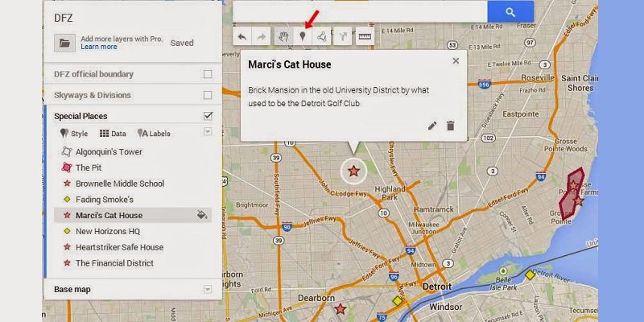This screenshot has width=644, height=322.
Task: Click the paint bucket on Marci's Cat House row
Action: (202, 215)
